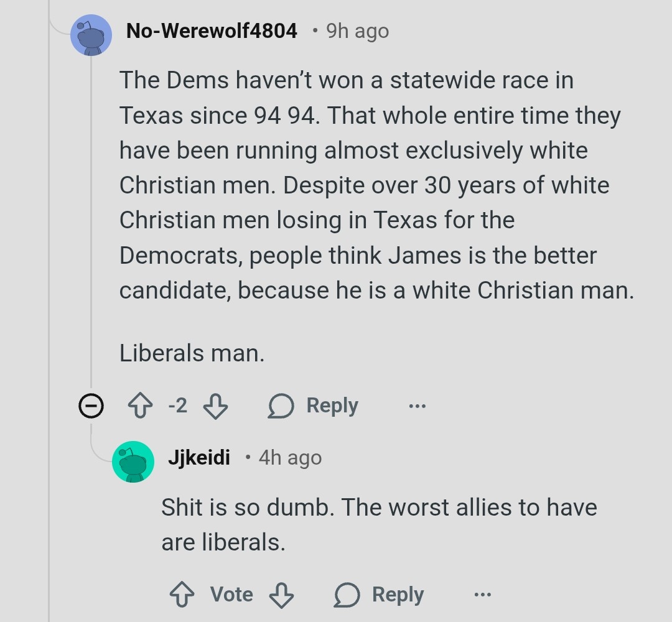
Task: Open No-Werewolf4804's avatar
Action: point(91,35)
